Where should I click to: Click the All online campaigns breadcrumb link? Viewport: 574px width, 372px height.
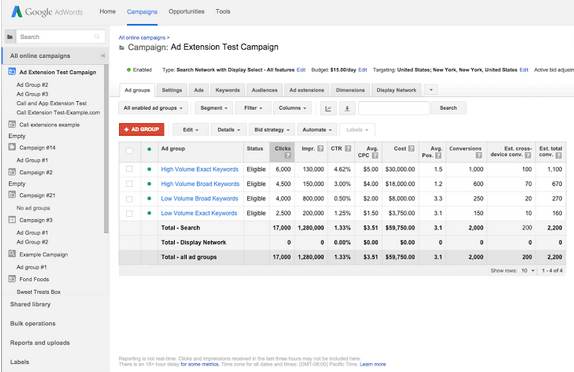[x=142, y=37]
